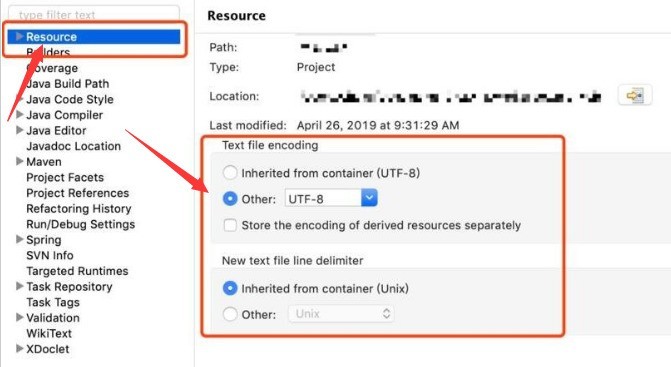Select Inherited from container (UTF-8) radio
This screenshot has width=671, height=367.
pos(230,173)
